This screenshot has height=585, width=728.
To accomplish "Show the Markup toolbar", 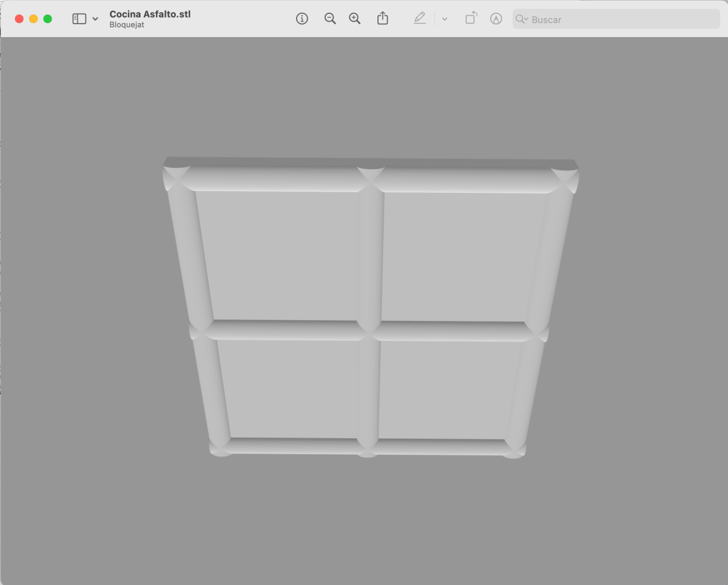I will pyautogui.click(x=496, y=19).
